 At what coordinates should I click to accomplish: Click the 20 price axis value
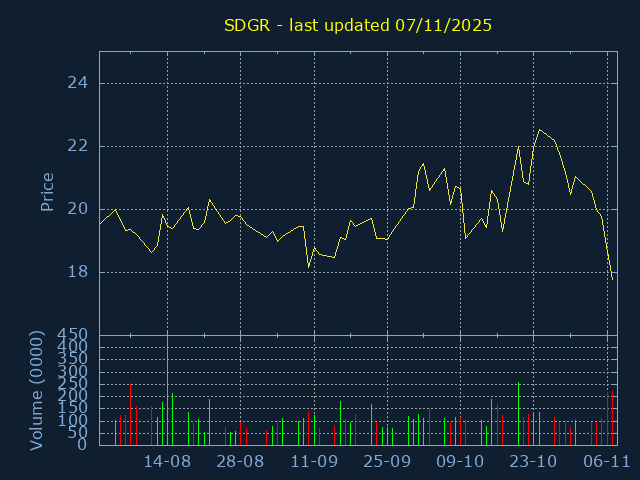[x=77, y=209]
